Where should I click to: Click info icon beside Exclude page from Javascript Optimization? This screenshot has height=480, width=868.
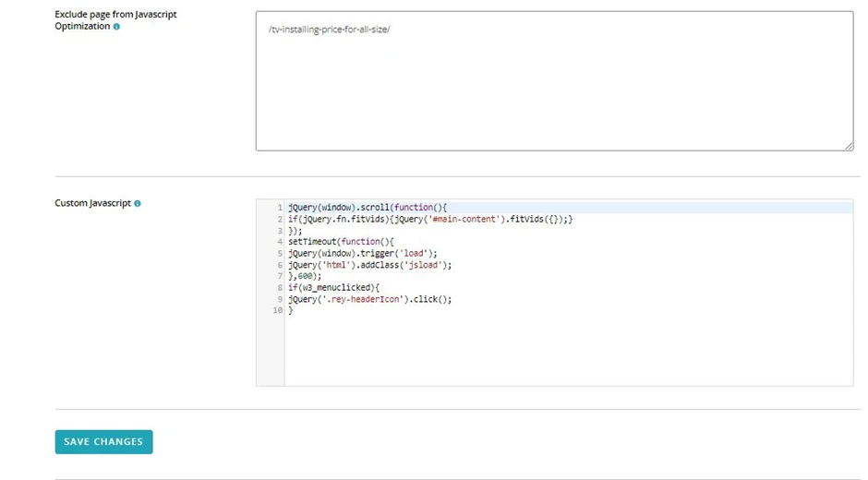[116, 27]
